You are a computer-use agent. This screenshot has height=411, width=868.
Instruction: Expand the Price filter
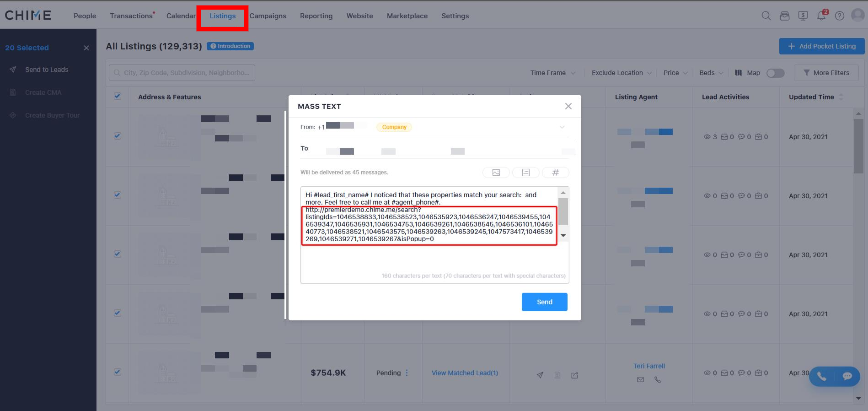(675, 73)
